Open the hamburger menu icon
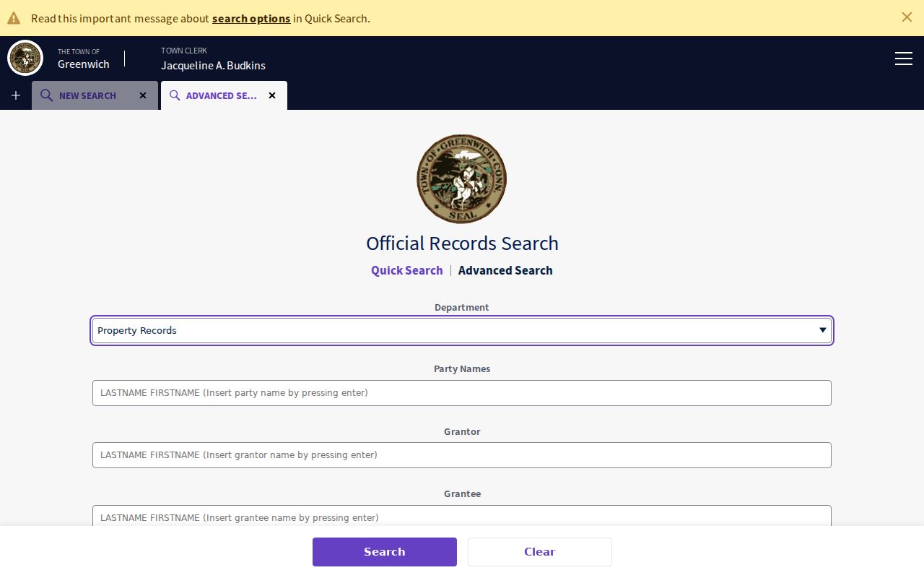 click(904, 59)
